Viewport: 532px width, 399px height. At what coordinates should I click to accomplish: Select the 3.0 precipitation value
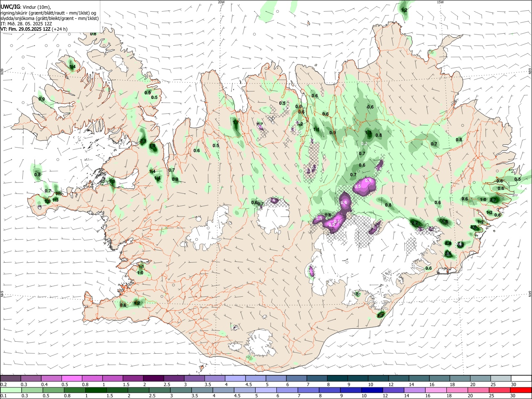click(x=473, y=227)
